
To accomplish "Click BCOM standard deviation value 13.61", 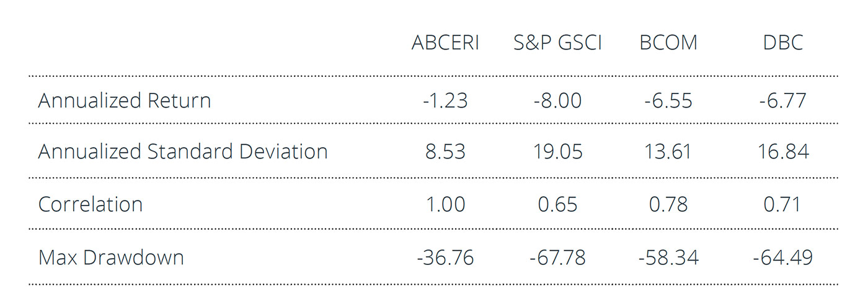I will click(668, 152).
